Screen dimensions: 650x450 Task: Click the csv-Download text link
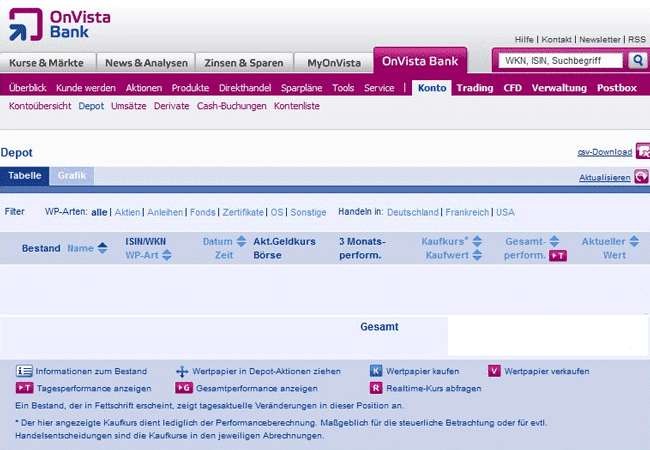605,152
